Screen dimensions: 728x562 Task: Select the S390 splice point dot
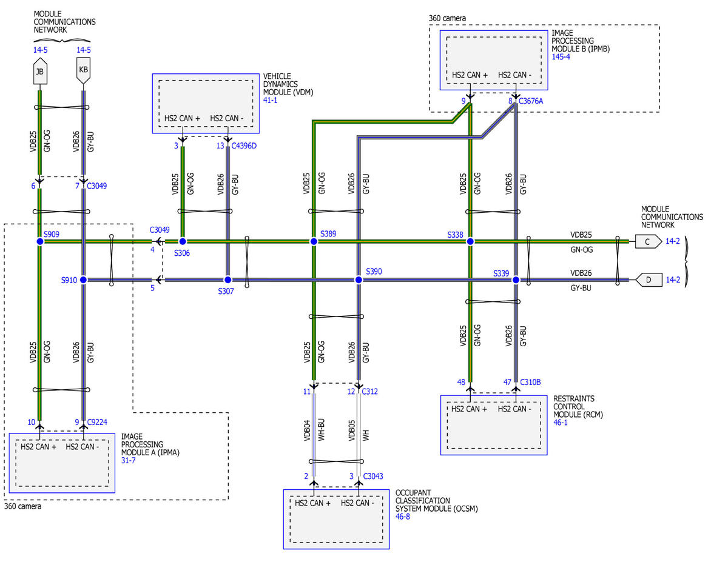coord(359,279)
